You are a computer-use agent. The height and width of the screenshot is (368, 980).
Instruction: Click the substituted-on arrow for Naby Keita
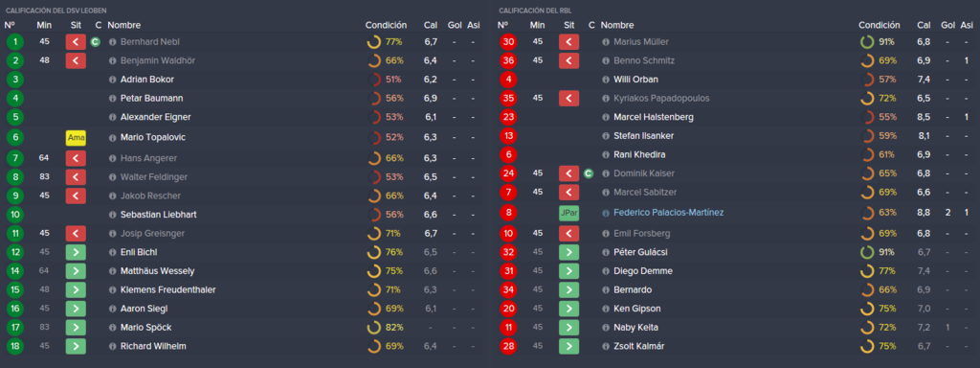tap(568, 328)
